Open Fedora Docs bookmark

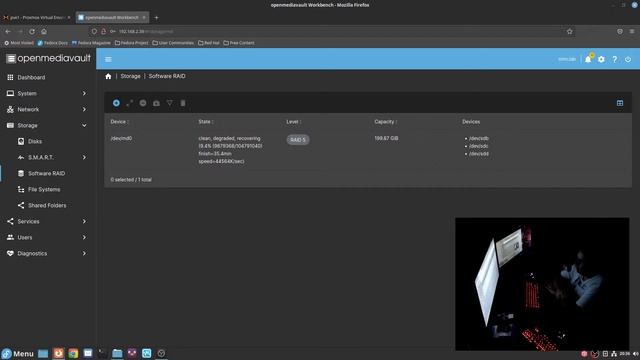tap(53, 43)
